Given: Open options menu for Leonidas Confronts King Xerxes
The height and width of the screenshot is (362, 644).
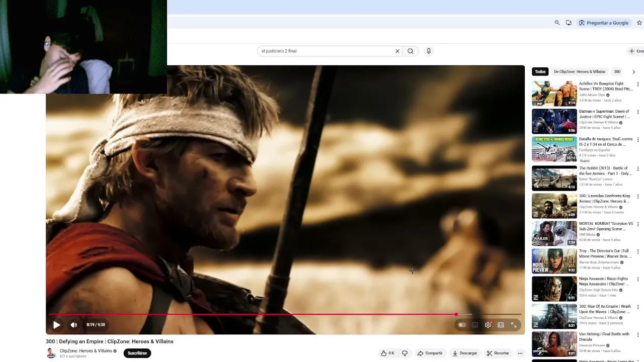Looking at the screenshot, I should 638,197.
